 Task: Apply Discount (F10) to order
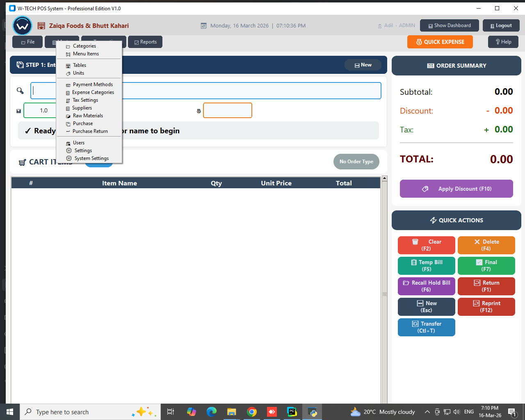[x=457, y=189]
